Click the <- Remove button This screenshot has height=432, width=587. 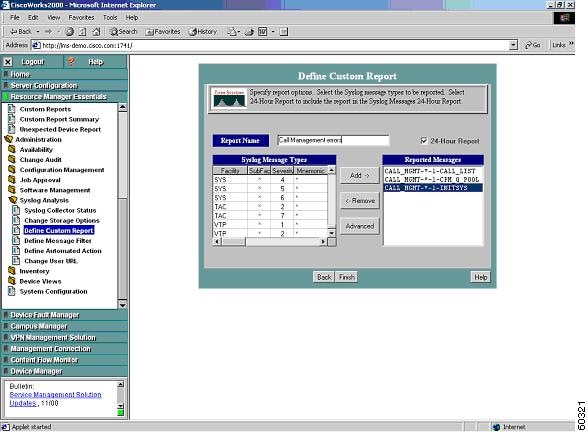[x=359, y=201]
